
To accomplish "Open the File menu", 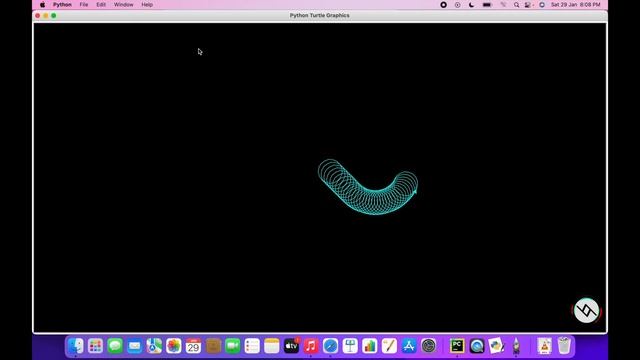I will click(x=84, y=5).
